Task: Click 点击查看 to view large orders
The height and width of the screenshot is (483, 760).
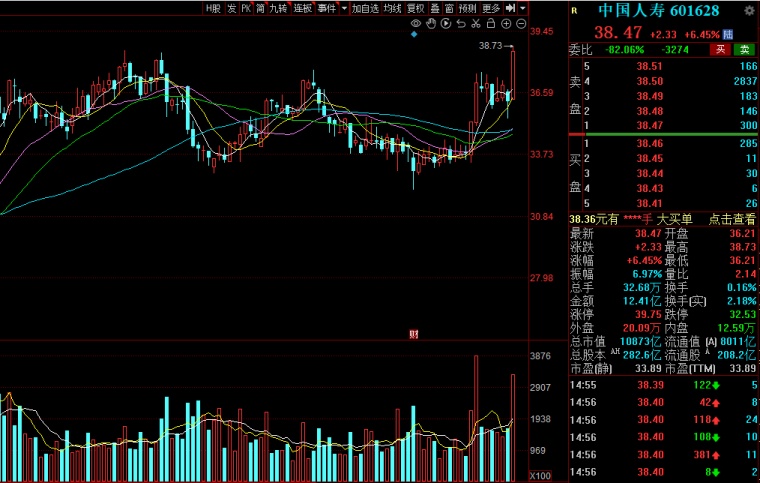Action: (x=733, y=219)
